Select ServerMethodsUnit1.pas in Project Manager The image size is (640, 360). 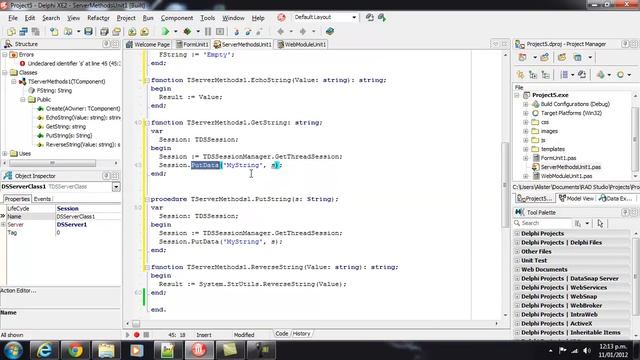point(571,167)
